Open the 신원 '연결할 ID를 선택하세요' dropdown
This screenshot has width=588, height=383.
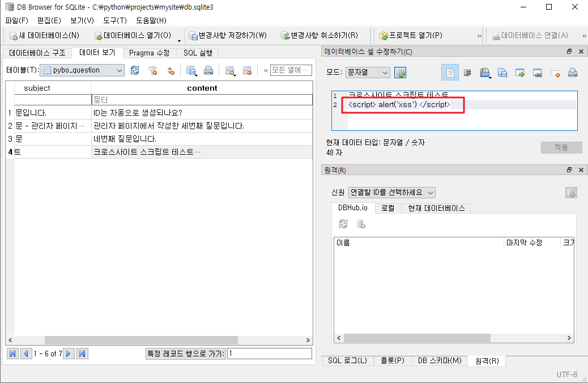[x=392, y=193]
